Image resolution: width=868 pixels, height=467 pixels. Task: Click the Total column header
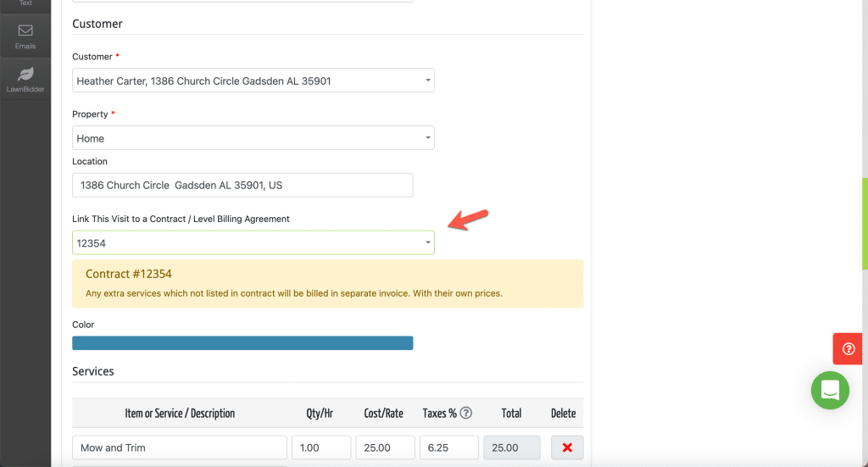click(511, 414)
